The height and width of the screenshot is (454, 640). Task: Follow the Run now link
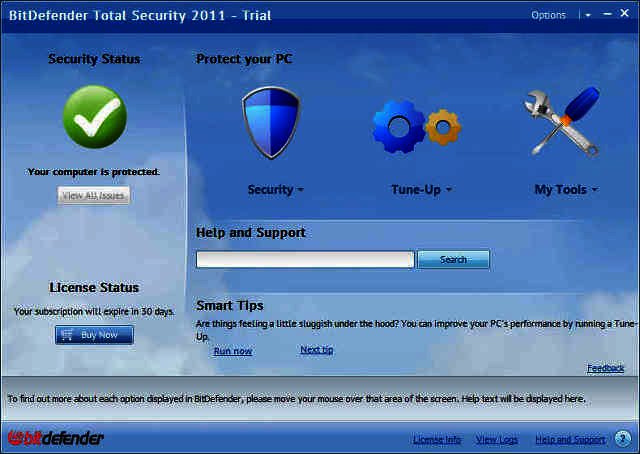pos(233,351)
